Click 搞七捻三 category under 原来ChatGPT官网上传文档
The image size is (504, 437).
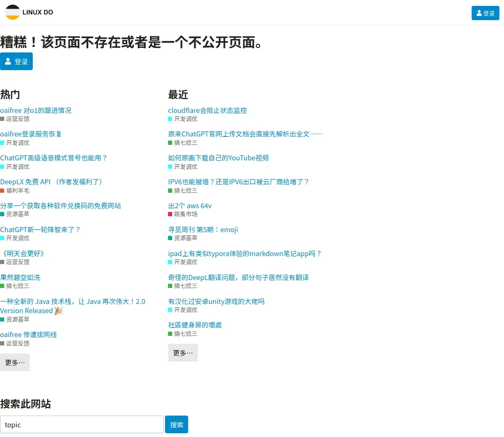[x=183, y=143]
